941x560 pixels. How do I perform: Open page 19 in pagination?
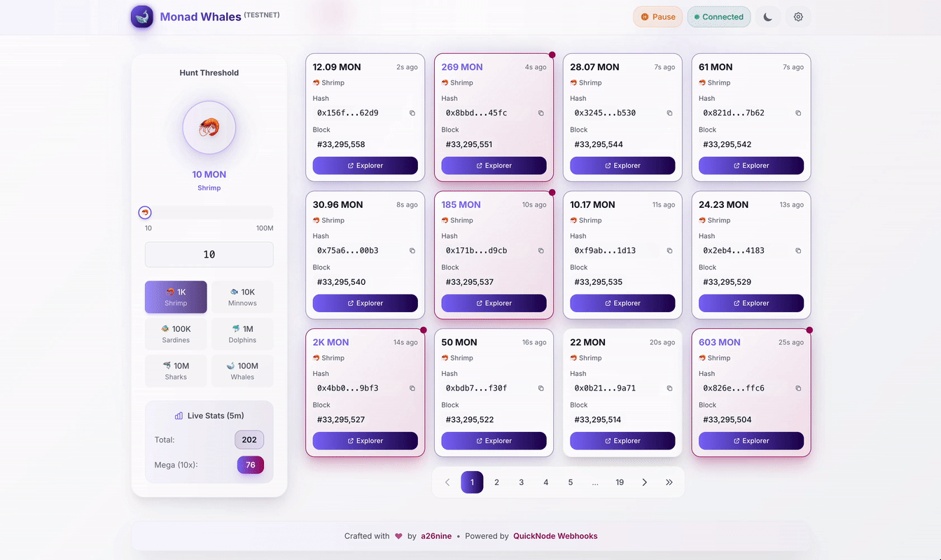[620, 482]
